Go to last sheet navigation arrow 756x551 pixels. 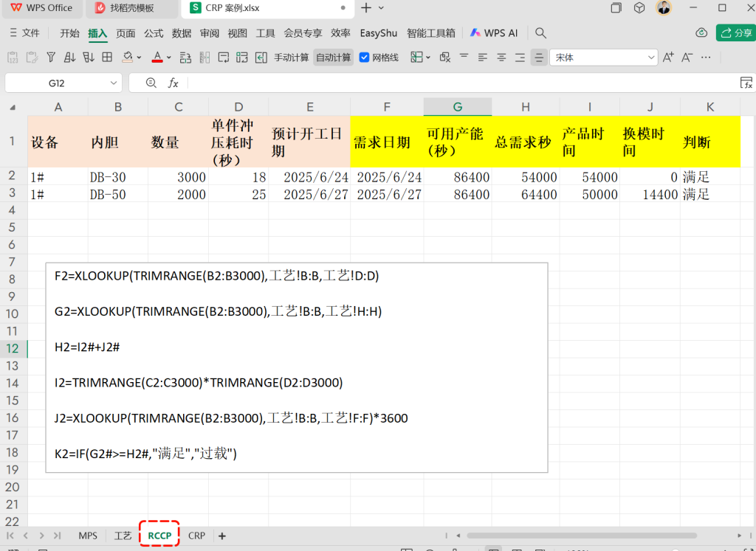click(x=57, y=536)
